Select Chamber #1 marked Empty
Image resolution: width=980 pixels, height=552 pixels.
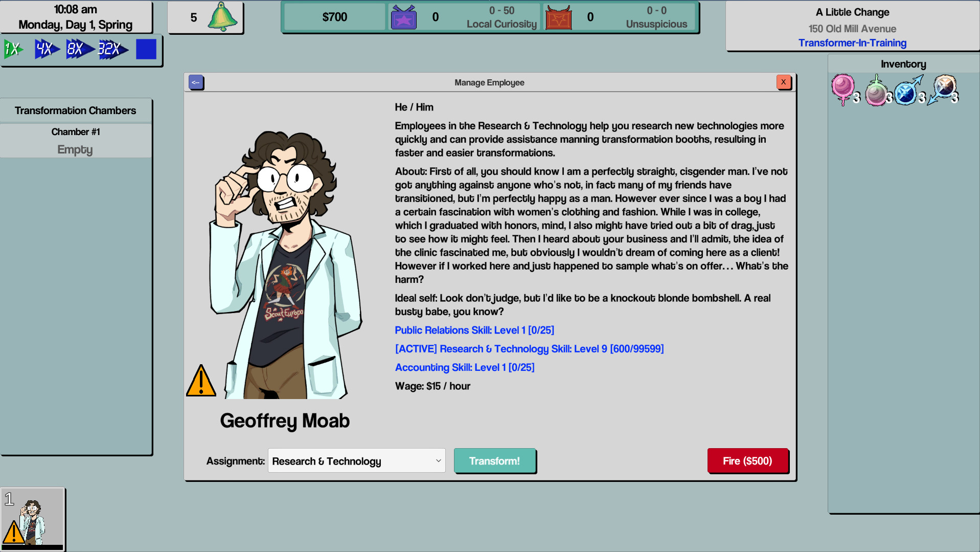coord(75,141)
